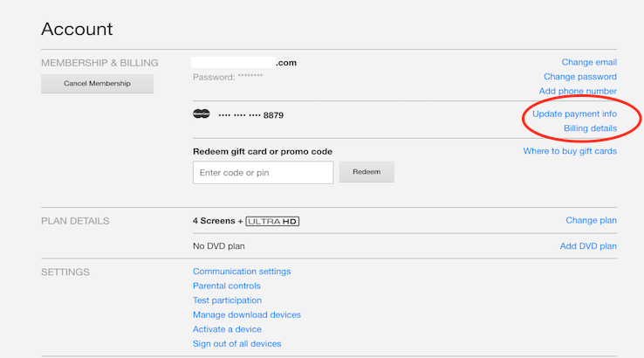
Task: Focus the Enter code or pin field
Action: [263, 173]
